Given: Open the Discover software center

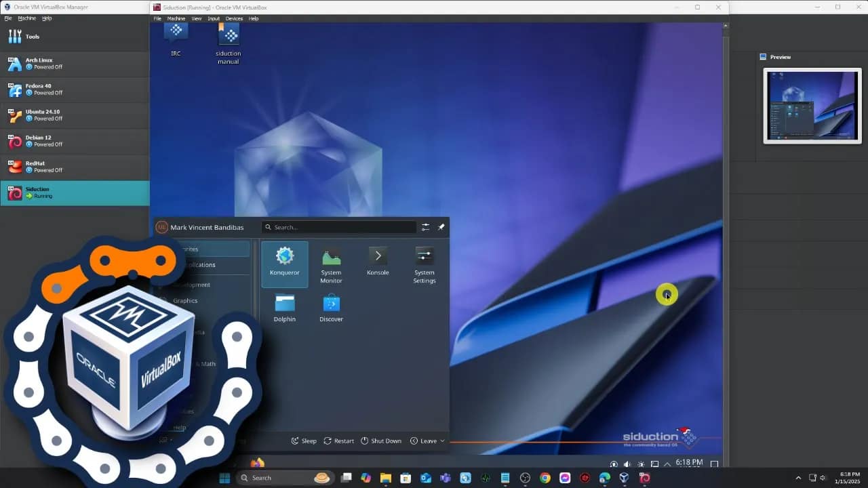Looking at the screenshot, I should [x=331, y=308].
